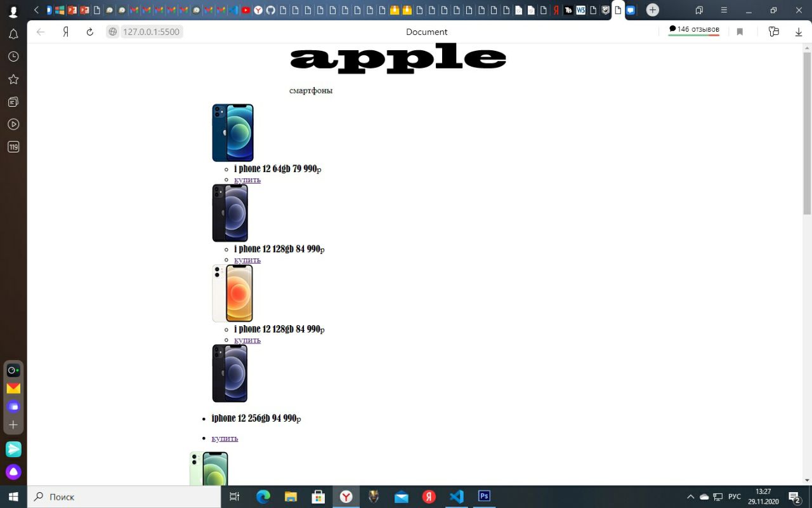
Task: Bookmark this page
Action: 740,32
